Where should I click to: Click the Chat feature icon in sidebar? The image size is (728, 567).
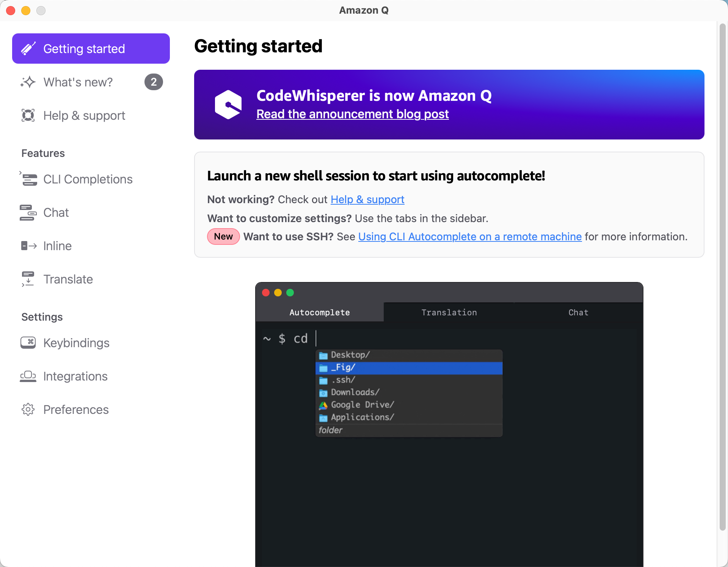click(28, 213)
